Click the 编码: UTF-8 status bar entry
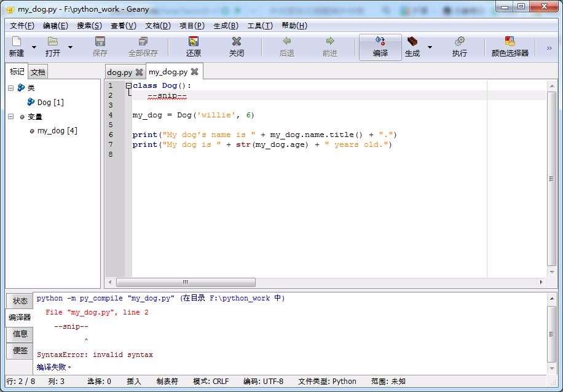Image resolution: width=563 pixels, height=392 pixels. point(263,381)
